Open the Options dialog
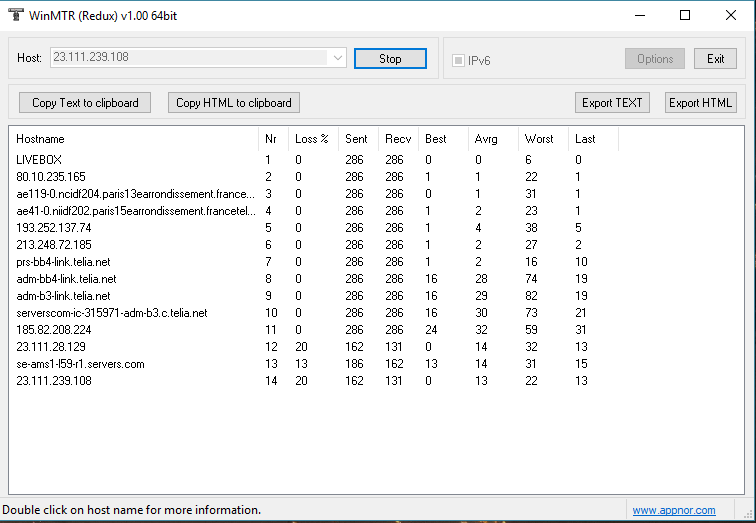This screenshot has height=523, width=756. [655, 59]
